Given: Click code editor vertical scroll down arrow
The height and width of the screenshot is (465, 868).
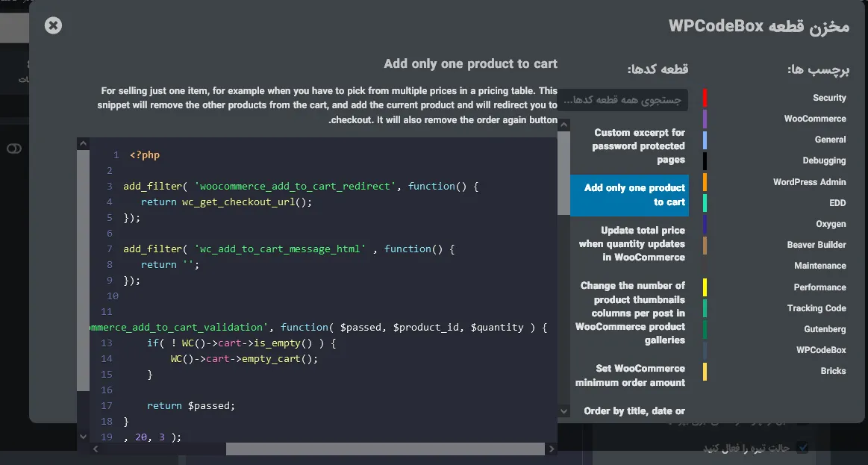Looking at the screenshot, I should [83, 436].
